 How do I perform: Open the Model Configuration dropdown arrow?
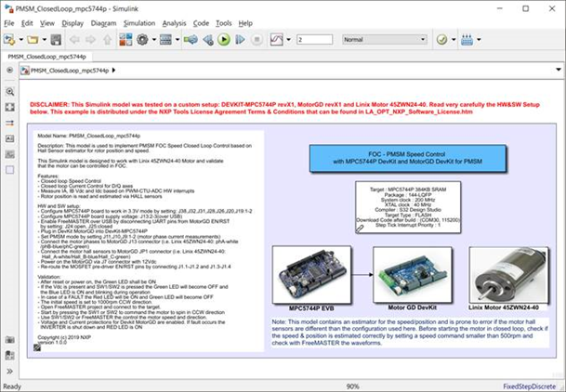pyautogui.click(x=153, y=40)
